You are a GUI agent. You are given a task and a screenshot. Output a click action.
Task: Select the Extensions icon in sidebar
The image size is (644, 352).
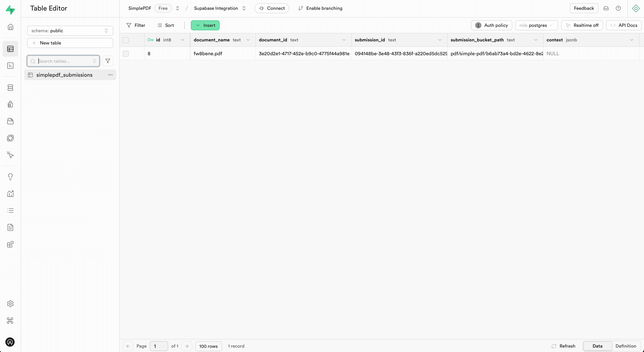tap(10, 244)
